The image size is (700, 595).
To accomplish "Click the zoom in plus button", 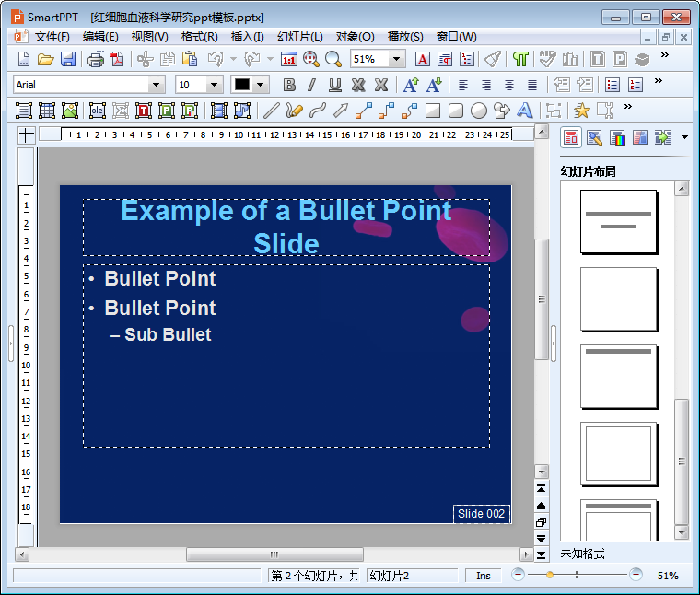I will point(636,575).
